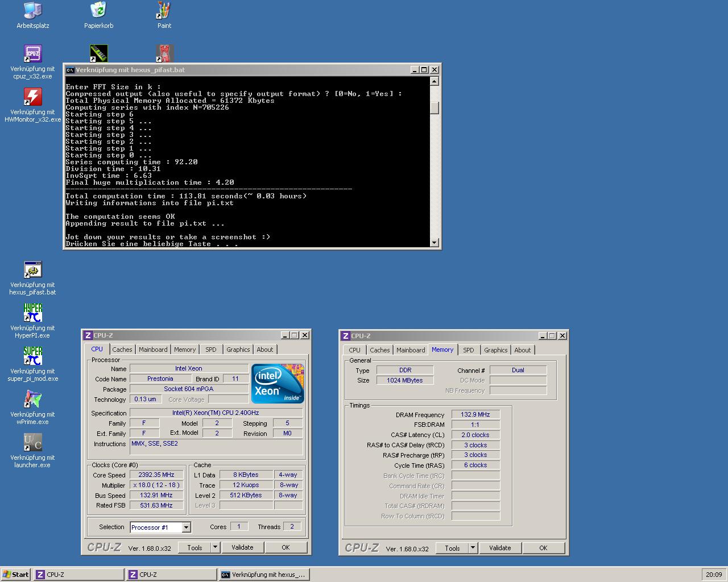The image size is (728, 582).
Task: Click the Tools button in the memory timings CPU-Z window
Action: pyautogui.click(x=452, y=548)
